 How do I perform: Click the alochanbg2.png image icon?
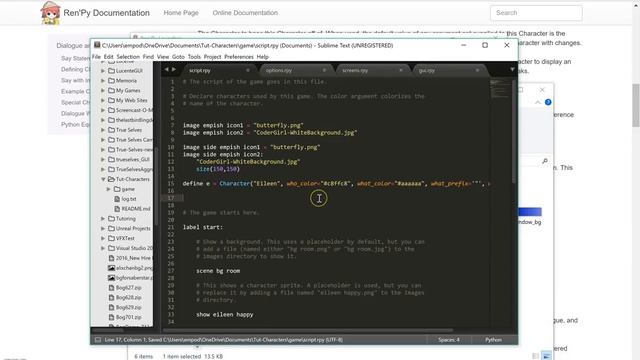tap(111, 268)
